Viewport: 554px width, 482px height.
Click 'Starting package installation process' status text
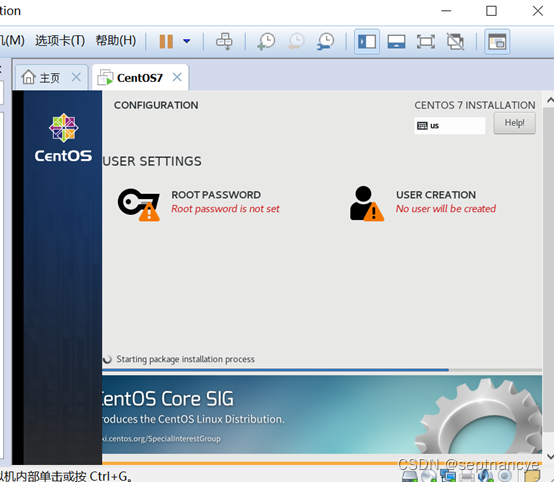(x=185, y=359)
